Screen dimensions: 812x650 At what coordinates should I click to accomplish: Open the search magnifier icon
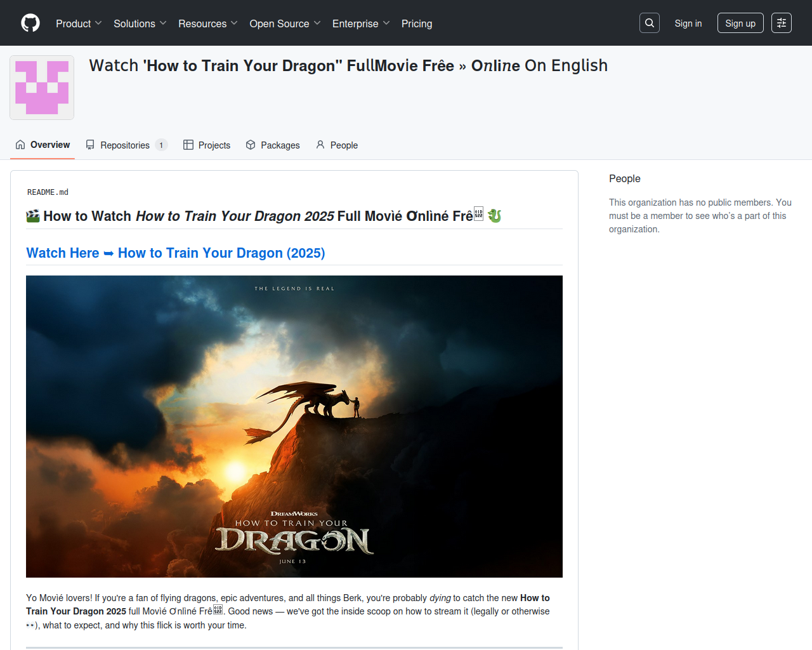(650, 23)
